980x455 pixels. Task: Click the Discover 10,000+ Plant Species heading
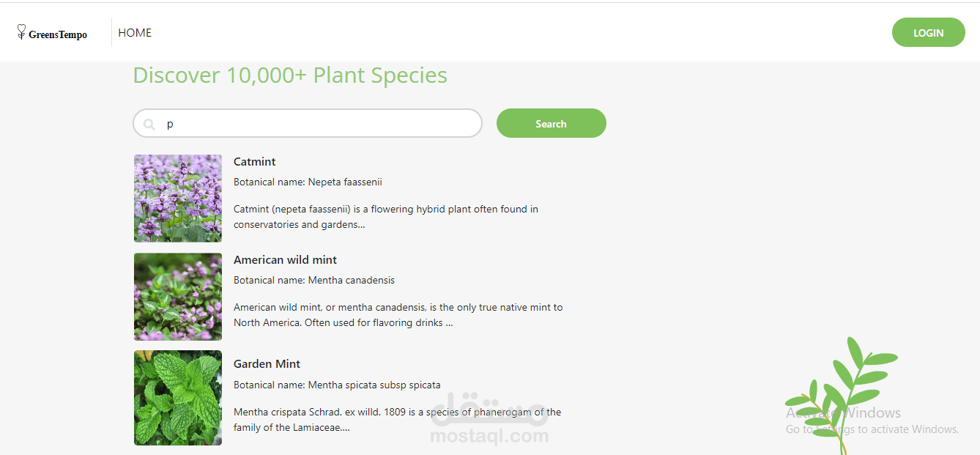click(290, 75)
